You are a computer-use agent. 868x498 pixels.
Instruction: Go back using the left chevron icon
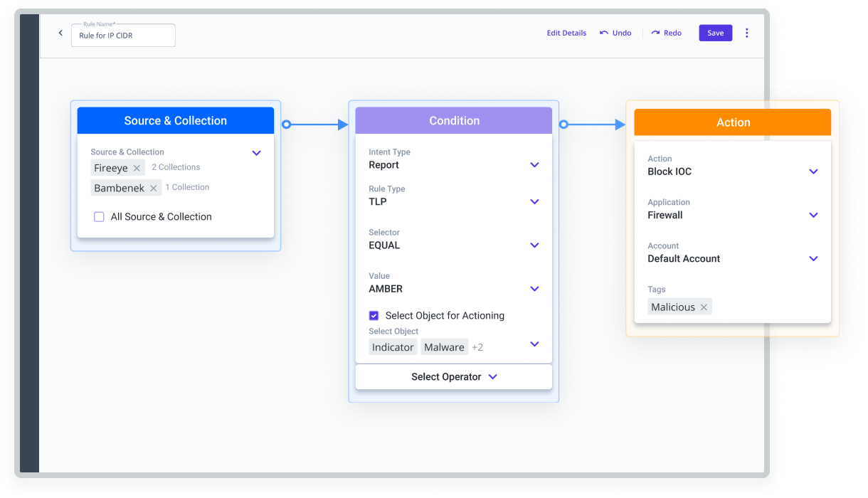click(x=60, y=33)
